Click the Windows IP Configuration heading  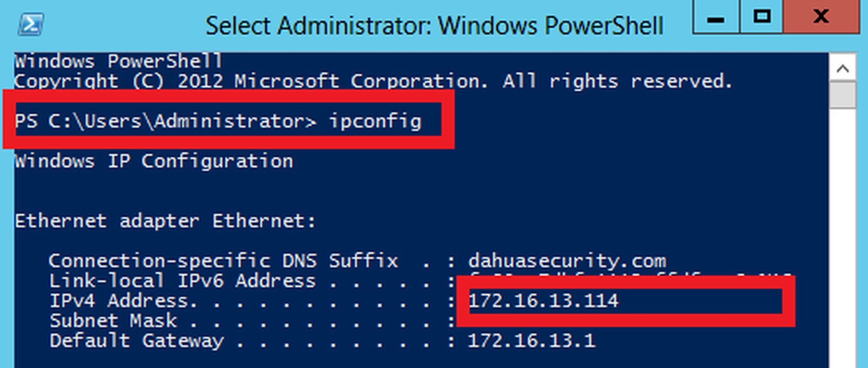coord(154,161)
